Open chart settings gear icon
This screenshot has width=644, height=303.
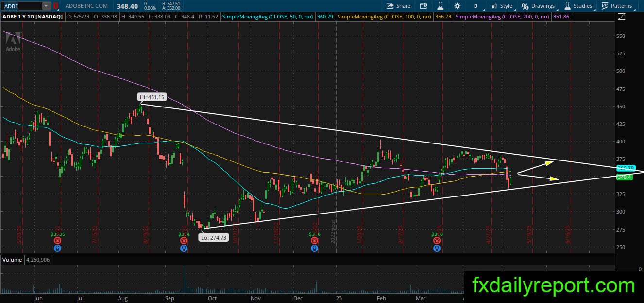(x=457, y=6)
